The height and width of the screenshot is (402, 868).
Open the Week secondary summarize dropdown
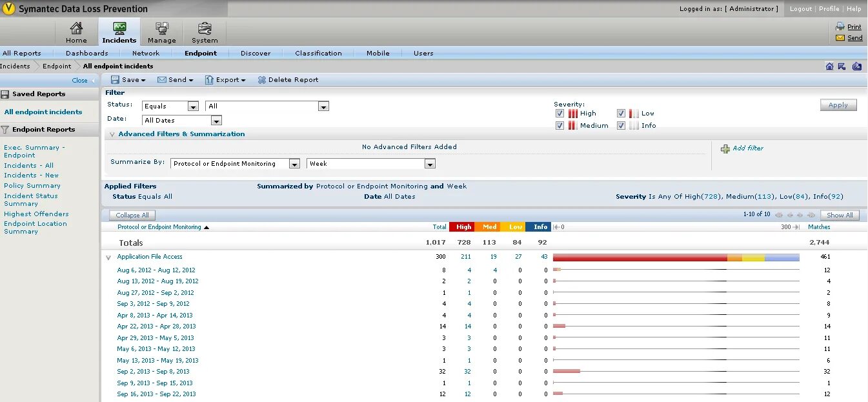coord(371,164)
